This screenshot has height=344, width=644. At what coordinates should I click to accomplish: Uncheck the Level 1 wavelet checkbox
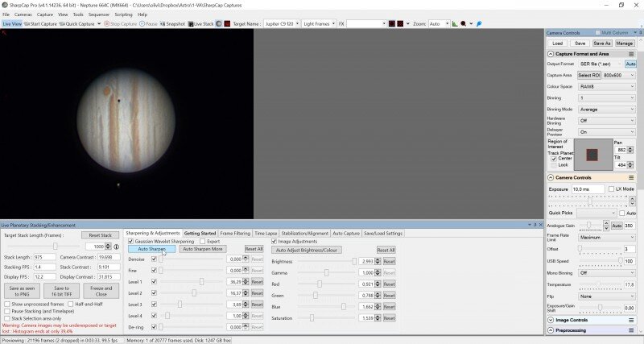tap(154, 281)
